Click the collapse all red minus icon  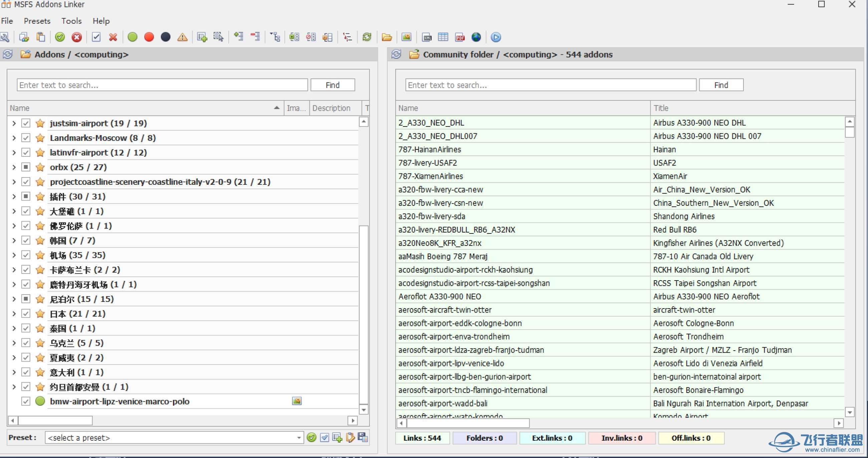pos(255,36)
